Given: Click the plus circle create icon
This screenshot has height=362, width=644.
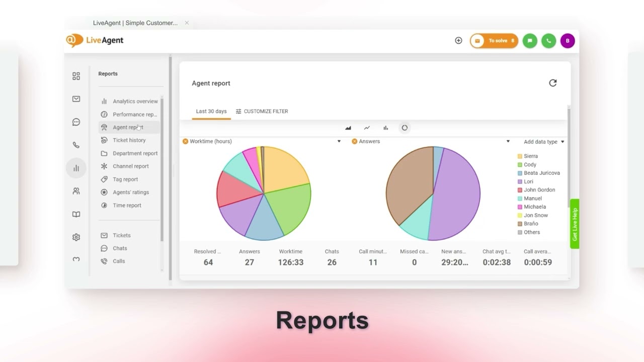Looking at the screenshot, I should pos(458,41).
